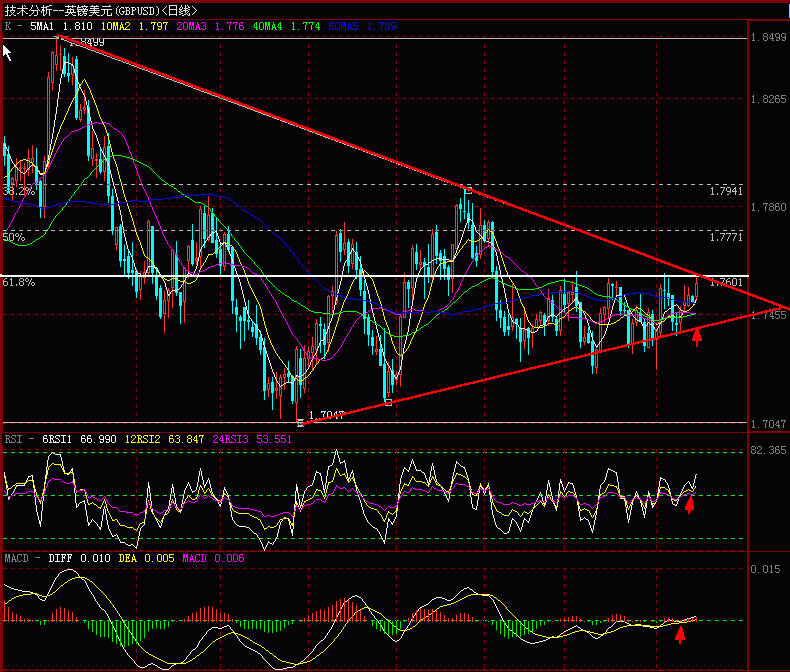Select the 6RSI1 value 66.990

98,439
